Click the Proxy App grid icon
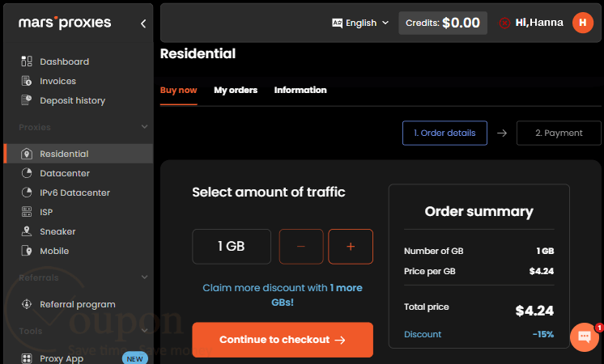The image size is (604, 364). coord(27,358)
